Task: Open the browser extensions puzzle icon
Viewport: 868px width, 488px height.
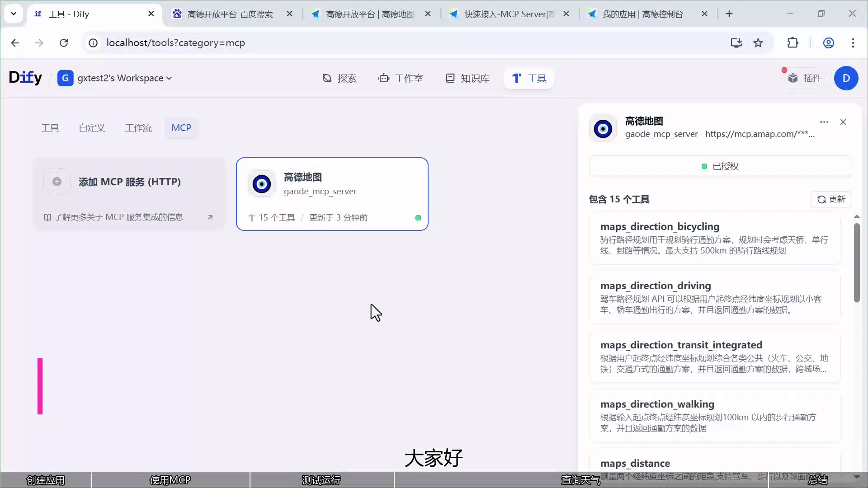Action: 793,43
